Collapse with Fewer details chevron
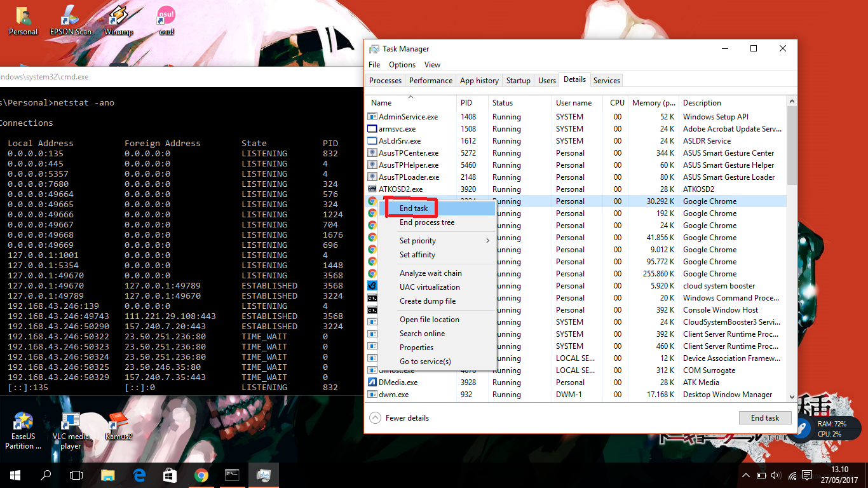 (x=375, y=418)
